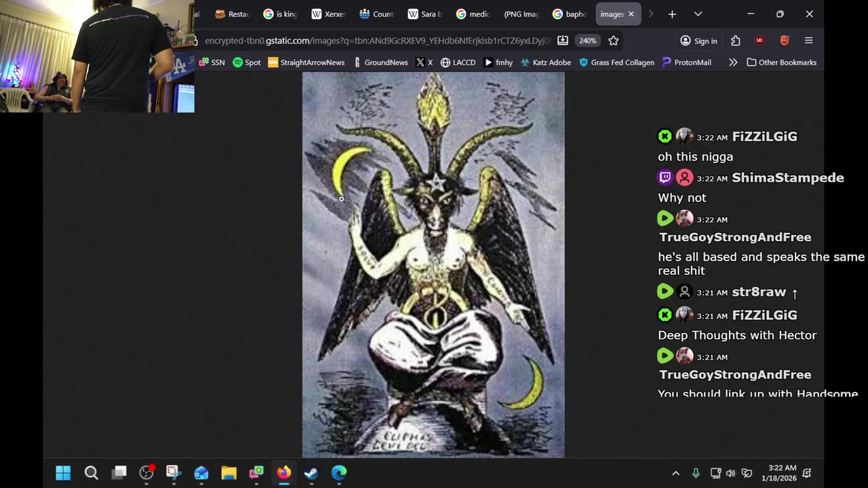Open Windows taskbar search
This screenshot has width=868, height=488.
click(x=91, y=472)
